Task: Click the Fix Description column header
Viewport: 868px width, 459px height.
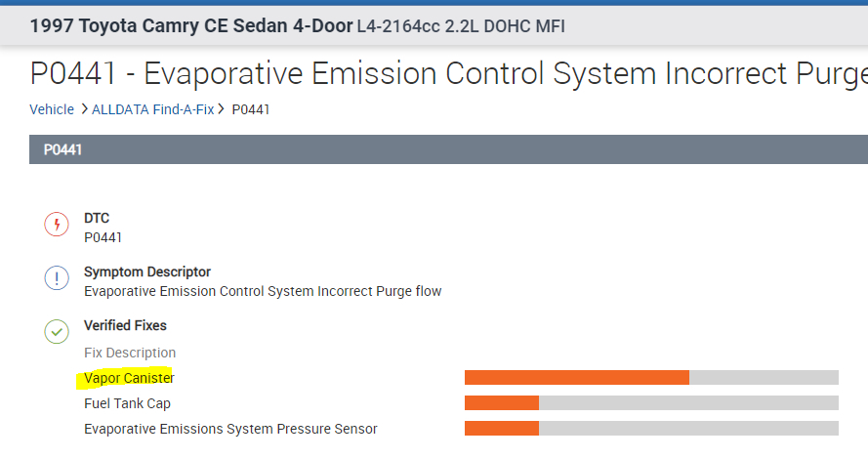Action: [130, 353]
